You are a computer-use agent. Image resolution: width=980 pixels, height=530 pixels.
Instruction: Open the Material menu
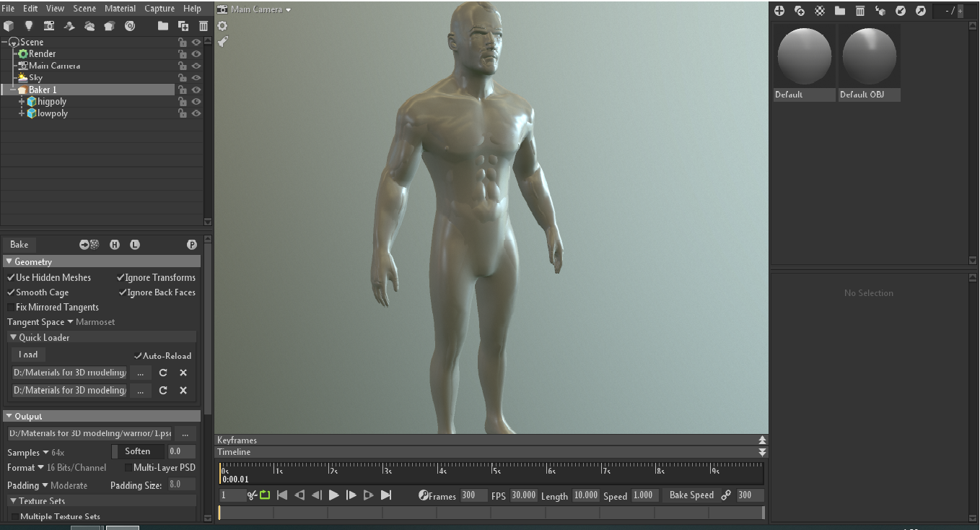[x=120, y=9]
